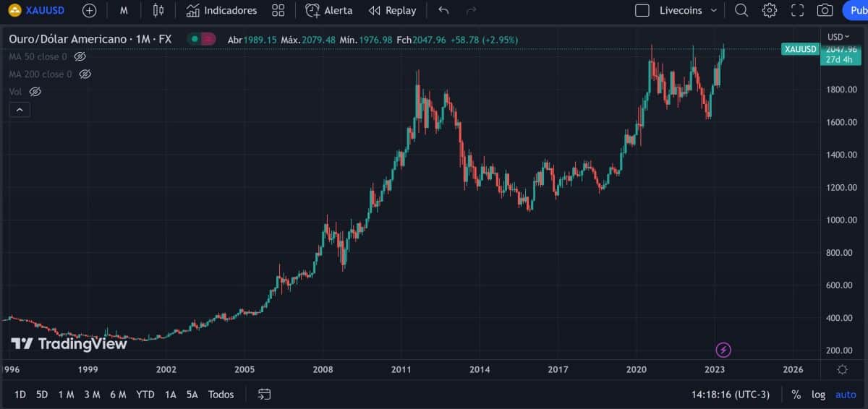Add a symbol to compare using the plus icon

89,10
